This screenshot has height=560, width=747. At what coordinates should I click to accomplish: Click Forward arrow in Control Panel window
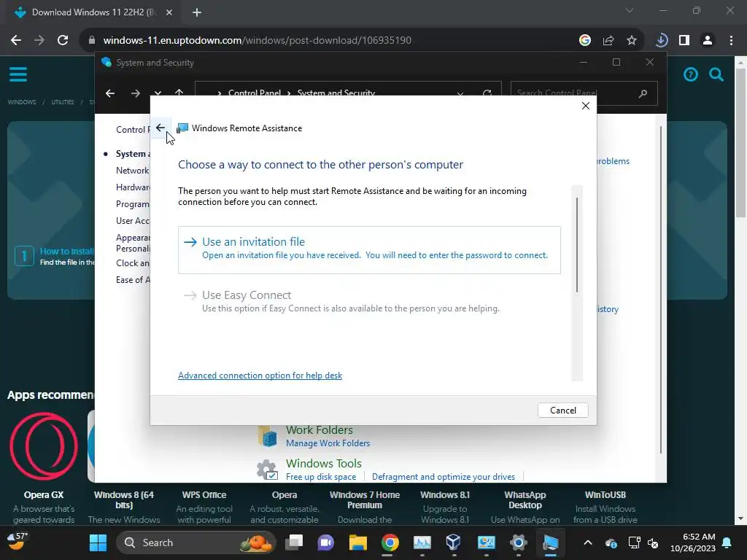point(135,93)
